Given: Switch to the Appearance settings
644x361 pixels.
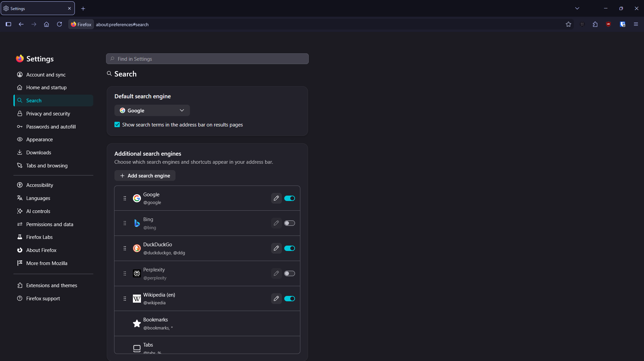Looking at the screenshot, I should (x=53, y=140).
